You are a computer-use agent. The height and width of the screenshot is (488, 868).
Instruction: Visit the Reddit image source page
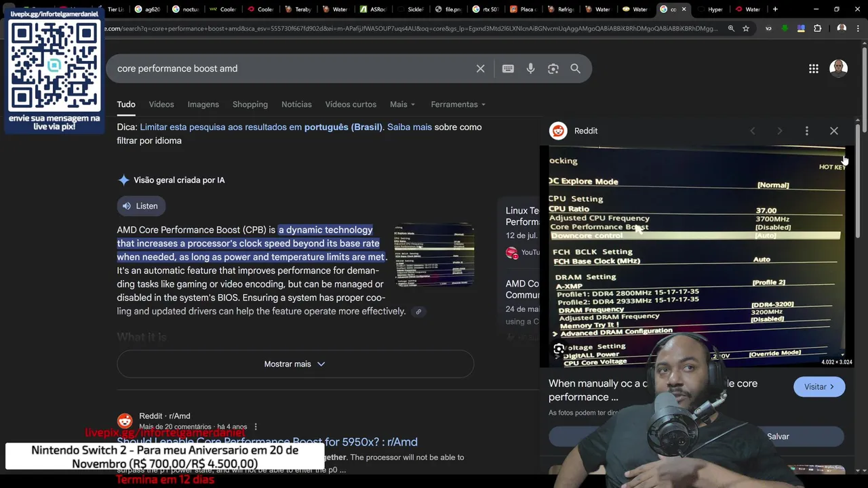[819, 387]
